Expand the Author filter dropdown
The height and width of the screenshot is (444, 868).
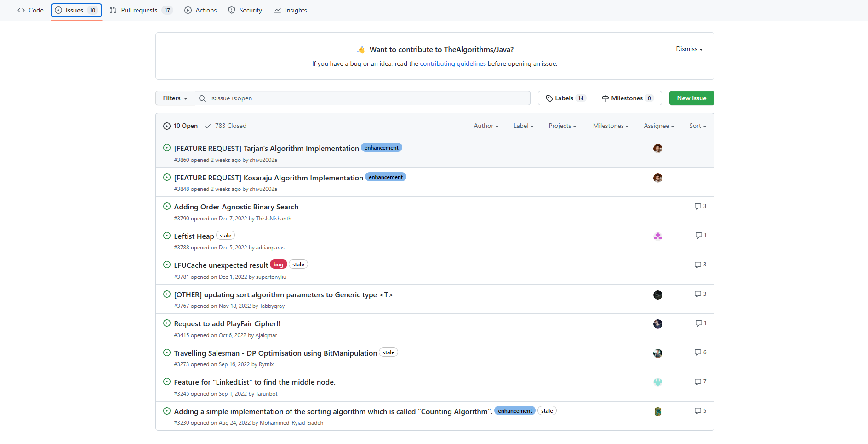[486, 126]
